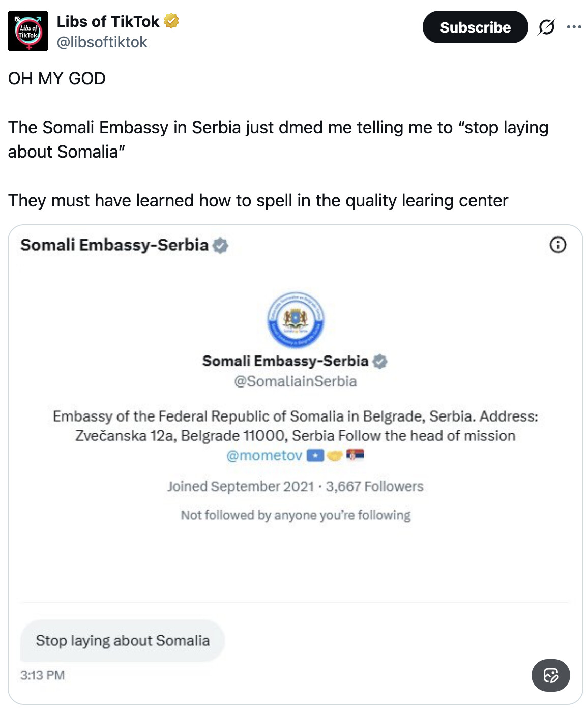Follow the @mometov mention link
588x714 pixels.
(264, 455)
